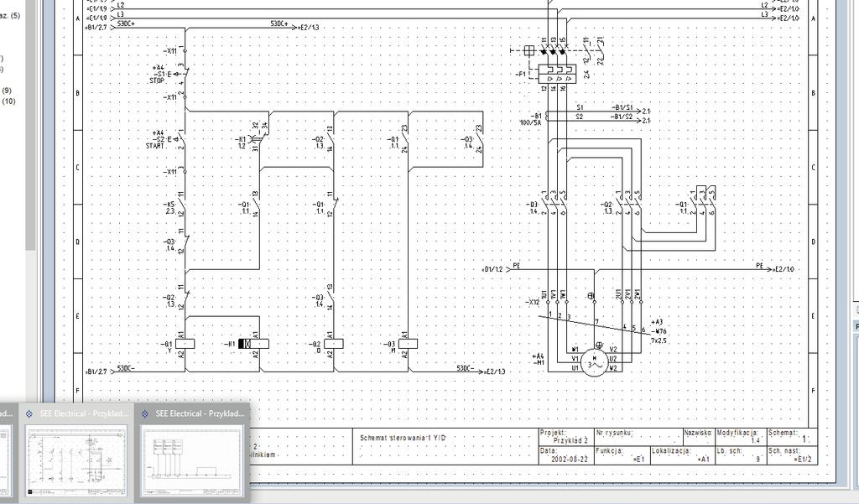Viewport: 859px width, 504px height.
Task: Select Modyfikacja value 1.4
Action: 756,440
